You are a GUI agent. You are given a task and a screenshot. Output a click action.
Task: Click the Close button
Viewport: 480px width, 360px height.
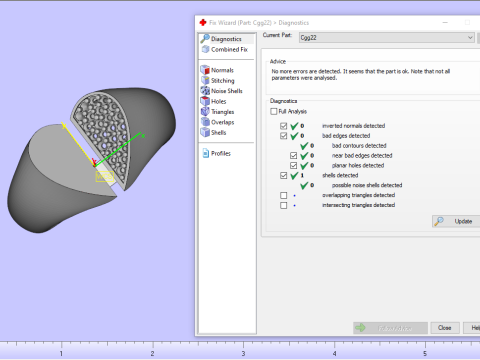[x=445, y=328]
